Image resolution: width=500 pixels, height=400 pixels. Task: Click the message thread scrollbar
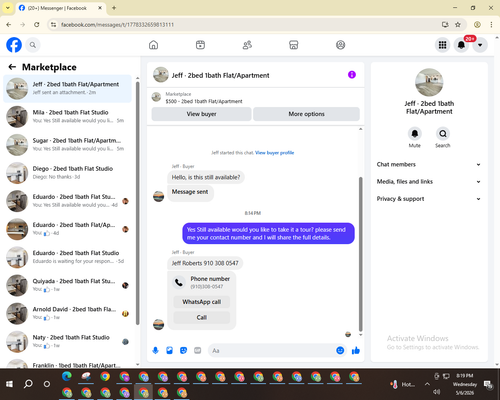click(360, 253)
